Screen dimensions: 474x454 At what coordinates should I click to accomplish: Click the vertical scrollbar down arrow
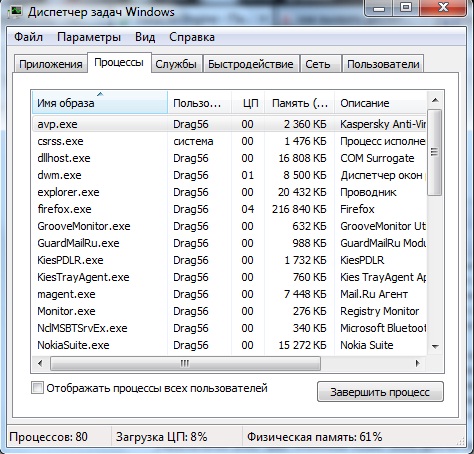click(x=435, y=346)
